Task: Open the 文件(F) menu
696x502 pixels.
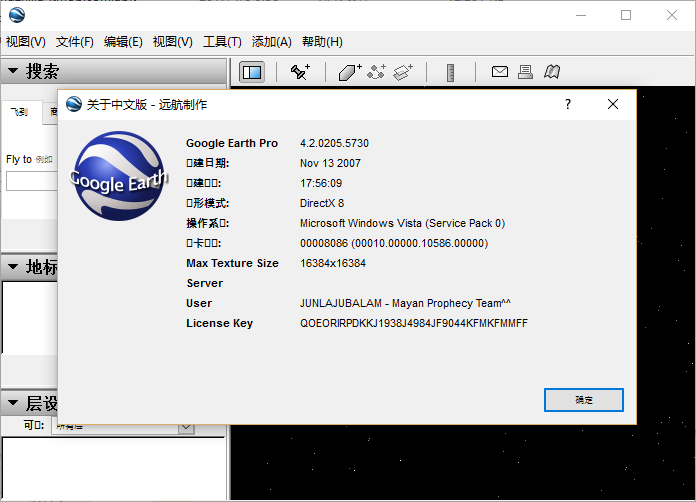Action: click(x=75, y=42)
